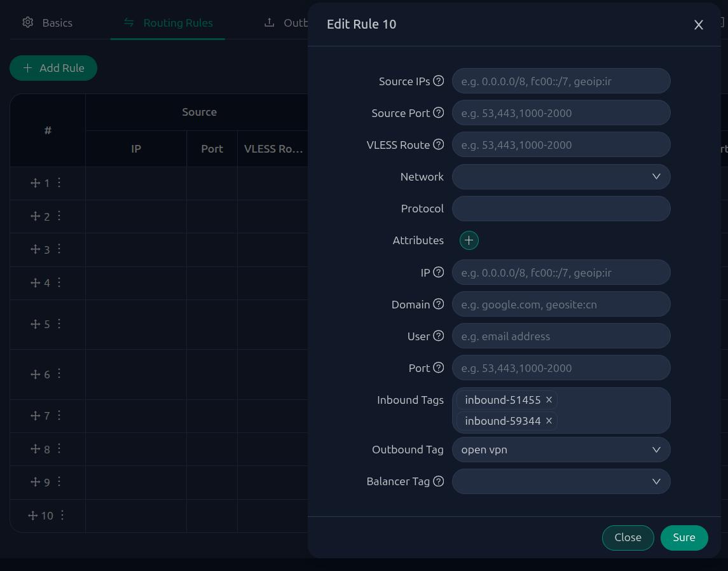Click the VLESS Ro… column header
The image size is (728, 571).
[x=273, y=149]
